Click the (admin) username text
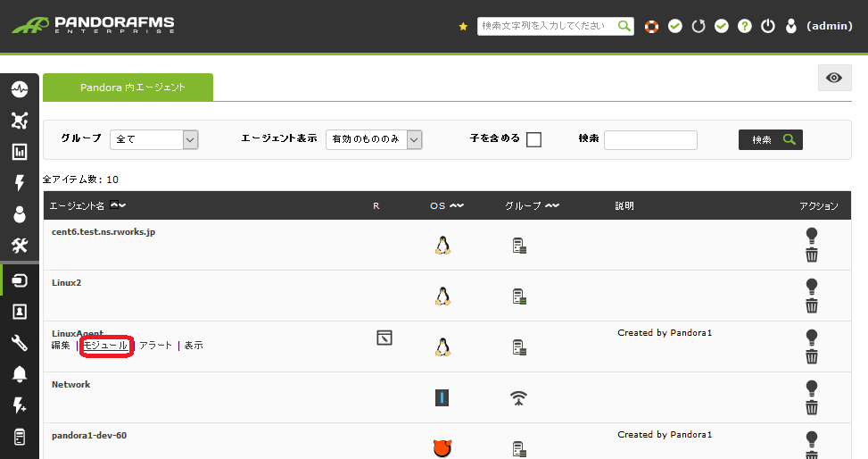This screenshot has height=459, width=868. [830, 26]
